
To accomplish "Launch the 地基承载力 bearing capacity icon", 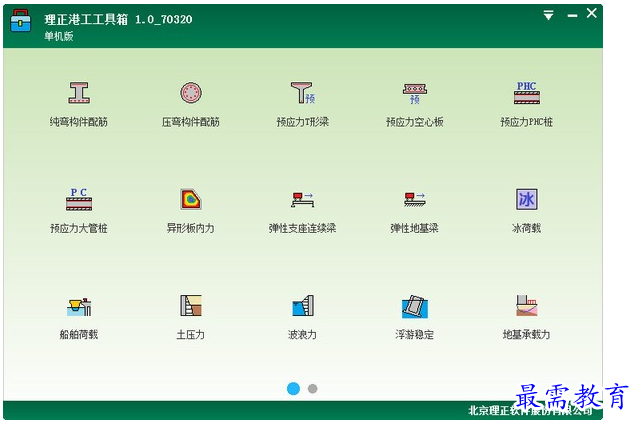I will coord(526,306).
